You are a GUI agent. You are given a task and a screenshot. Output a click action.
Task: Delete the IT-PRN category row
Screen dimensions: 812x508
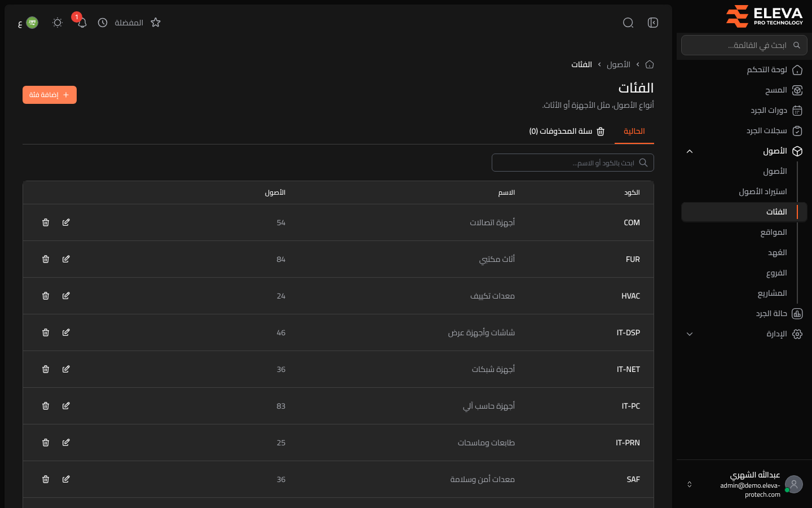[46, 443]
